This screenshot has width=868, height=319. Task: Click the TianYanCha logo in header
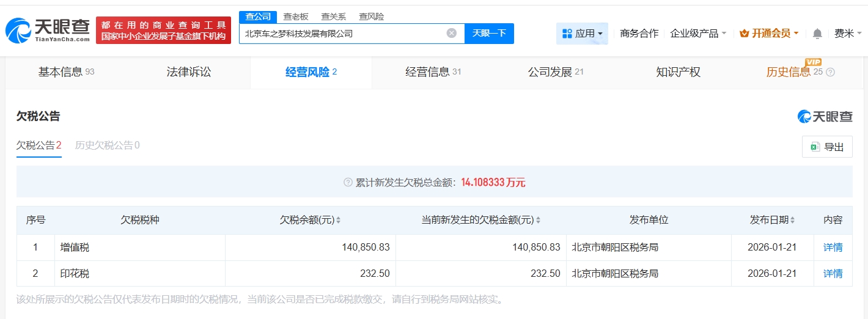[x=48, y=30]
